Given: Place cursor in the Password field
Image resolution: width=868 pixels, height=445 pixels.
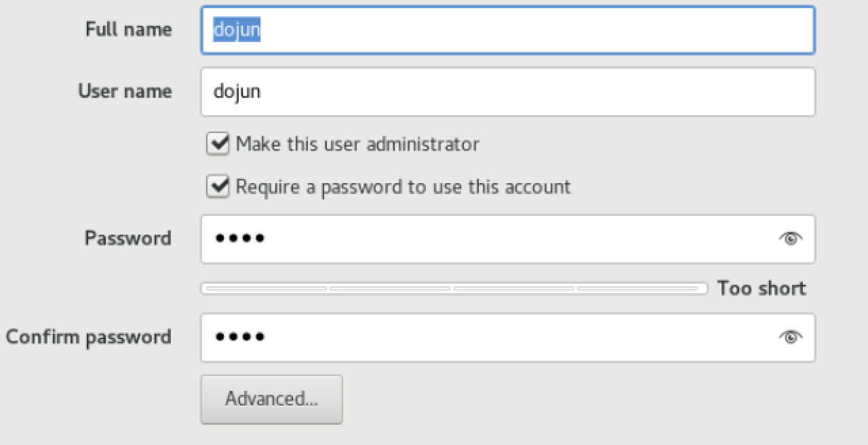Looking at the screenshot, I should click(x=488, y=239).
